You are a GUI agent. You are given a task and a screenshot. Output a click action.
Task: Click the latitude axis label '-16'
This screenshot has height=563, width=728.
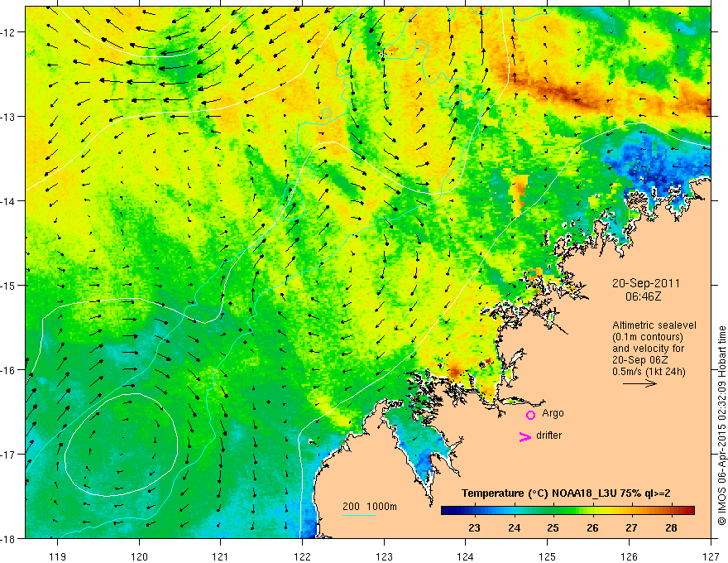pyautogui.click(x=9, y=370)
